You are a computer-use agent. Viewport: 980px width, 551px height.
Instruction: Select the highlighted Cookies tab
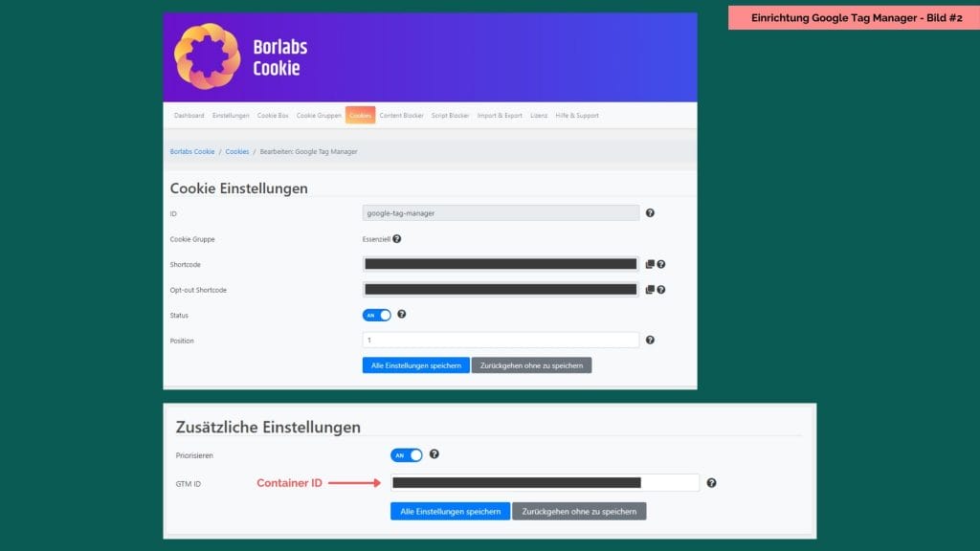[360, 115]
